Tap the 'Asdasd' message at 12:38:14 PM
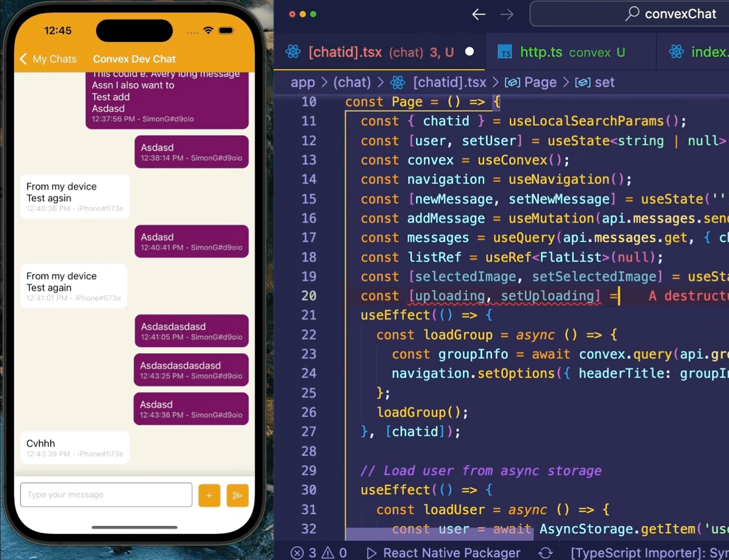 [191, 152]
